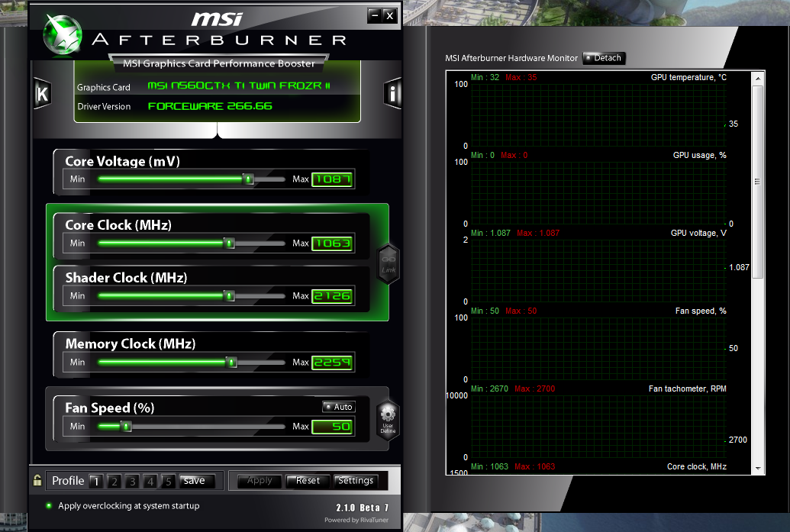
Task: Click the hardware monitor scrollbar down arrow
Action: tap(757, 467)
